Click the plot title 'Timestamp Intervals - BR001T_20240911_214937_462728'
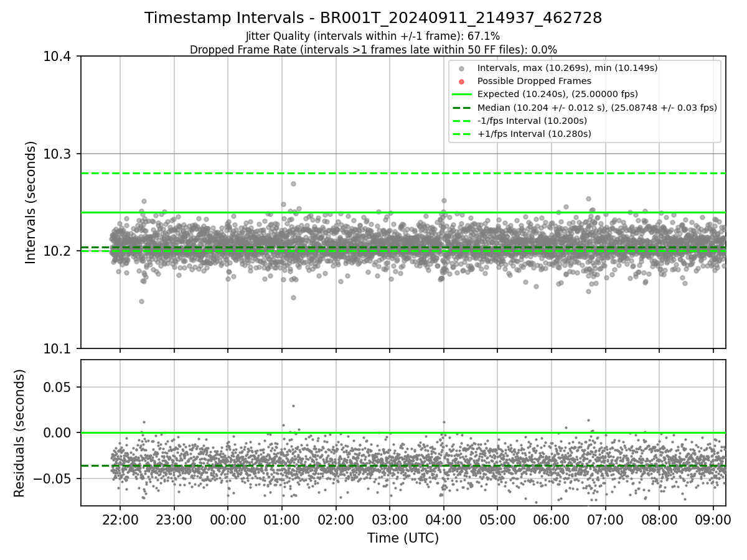The width and height of the screenshot is (747, 560). [373, 18]
